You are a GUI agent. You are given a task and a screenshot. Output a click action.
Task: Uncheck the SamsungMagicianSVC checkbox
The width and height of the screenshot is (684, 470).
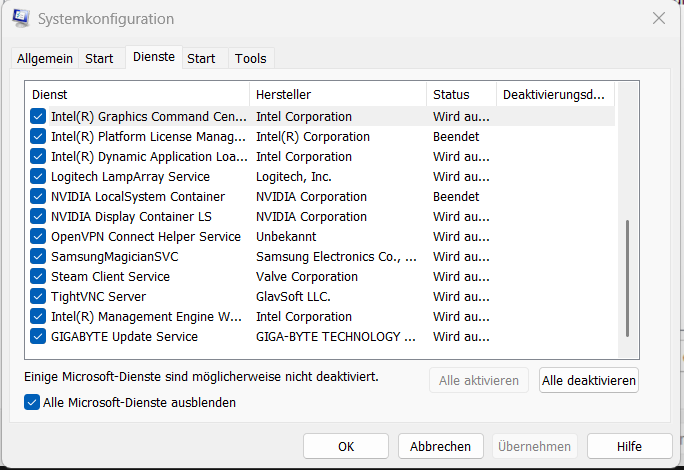[38, 257]
